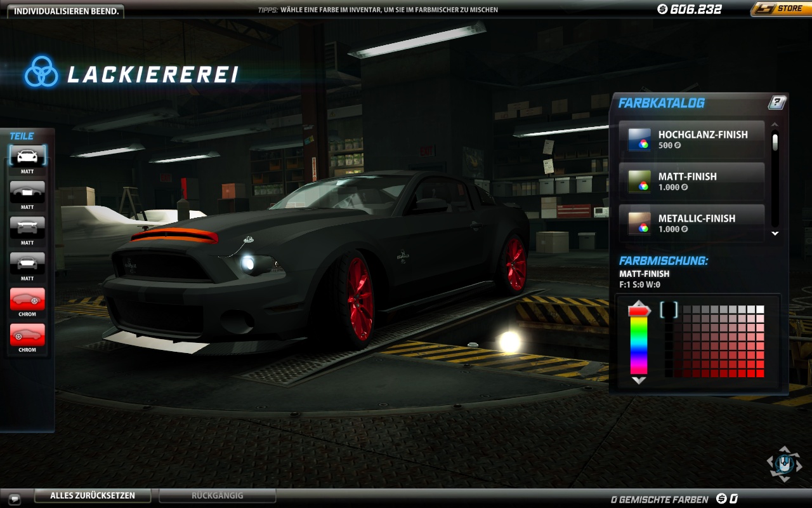The width and height of the screenshot is (812, 508).
Task: Choose the Hochglanz-Finish paint option
Action: tap(691, 139)
